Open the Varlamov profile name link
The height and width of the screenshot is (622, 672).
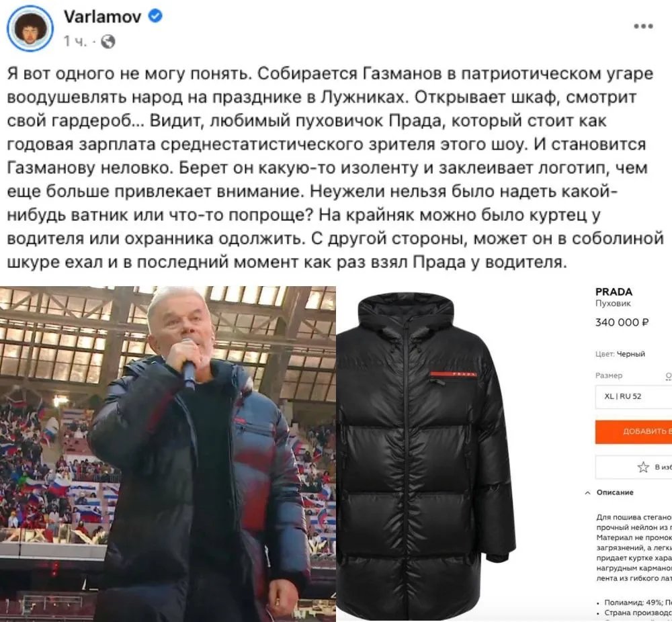102,16
